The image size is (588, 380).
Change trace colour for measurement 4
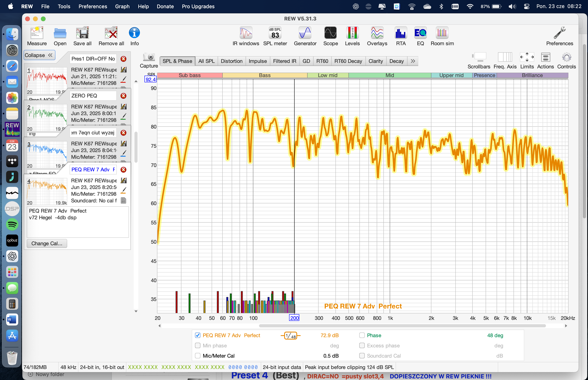coord(123,190)
